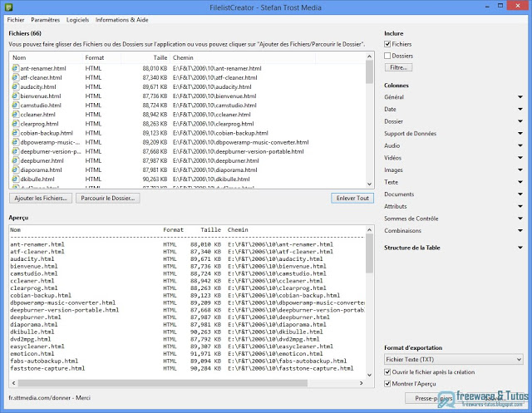Screen dimensions: 532x413
Task: Open the Informations & Aide menu
Action: [x=121, y=18]
